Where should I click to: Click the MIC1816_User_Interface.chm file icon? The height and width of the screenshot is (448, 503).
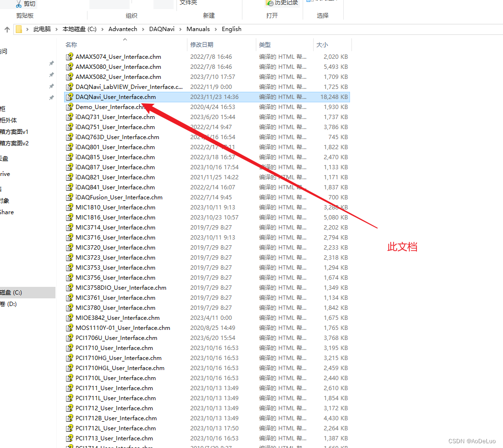click(x=70, y=218)
